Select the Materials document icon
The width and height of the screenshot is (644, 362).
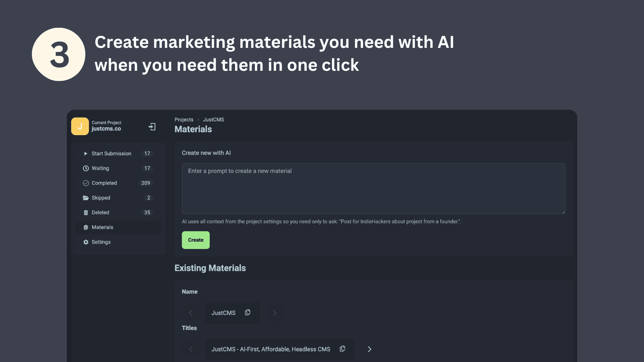click(86, 227)
